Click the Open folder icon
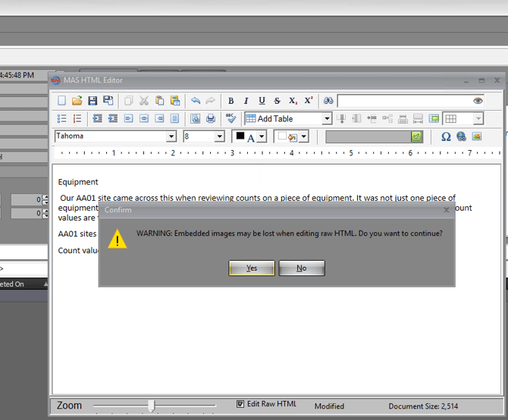The image size is (508, 420). tap(77, 101)
